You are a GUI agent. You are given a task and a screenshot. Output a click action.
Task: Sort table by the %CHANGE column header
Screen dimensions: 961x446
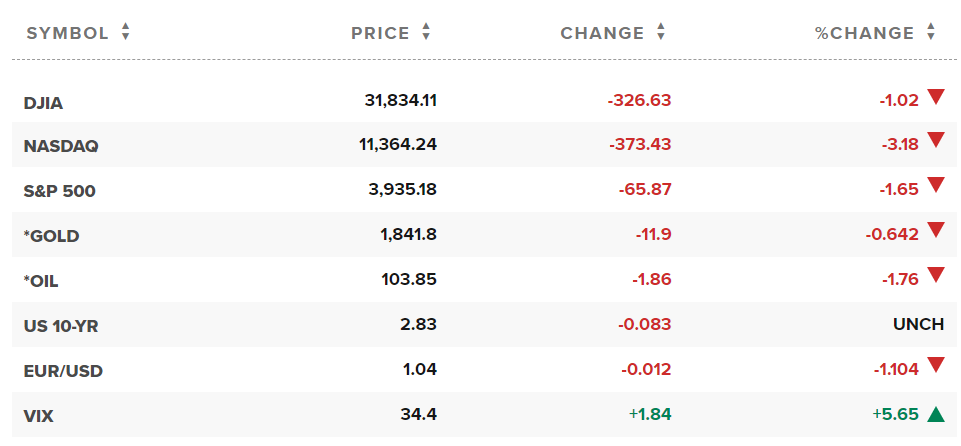(x=864, y=33)
